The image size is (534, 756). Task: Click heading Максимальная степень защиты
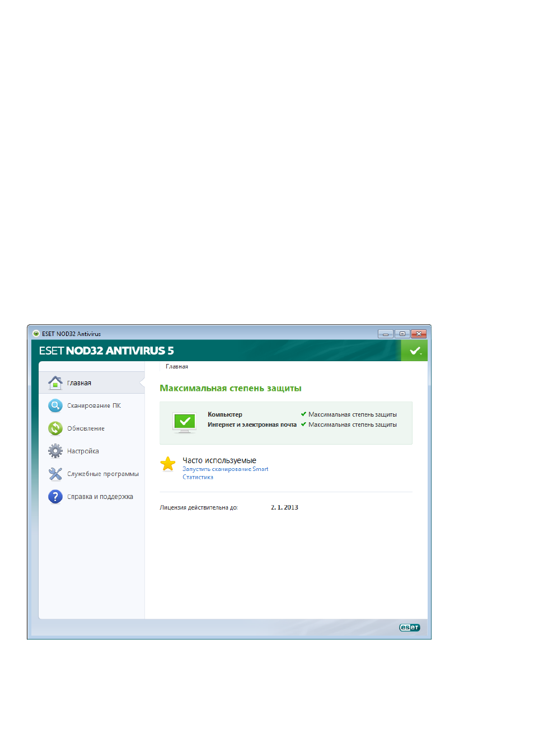(x=231, y=388)
